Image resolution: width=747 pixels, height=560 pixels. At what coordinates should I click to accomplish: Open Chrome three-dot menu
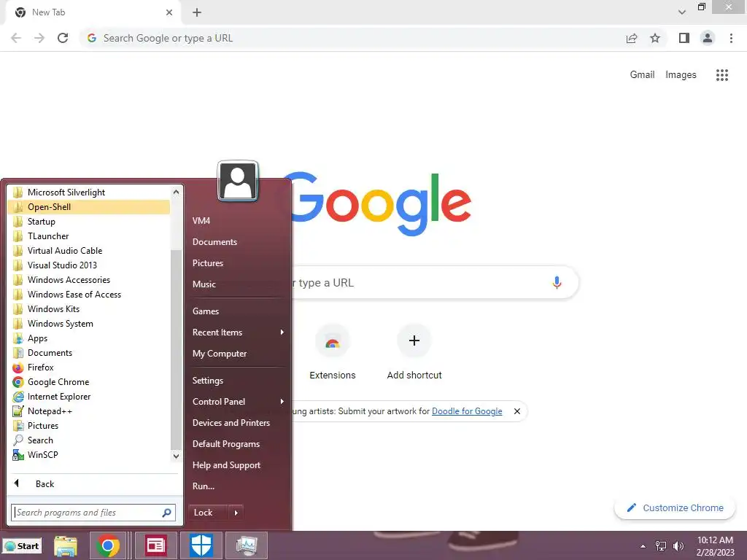pyautogui.click(x=731, y=38)
